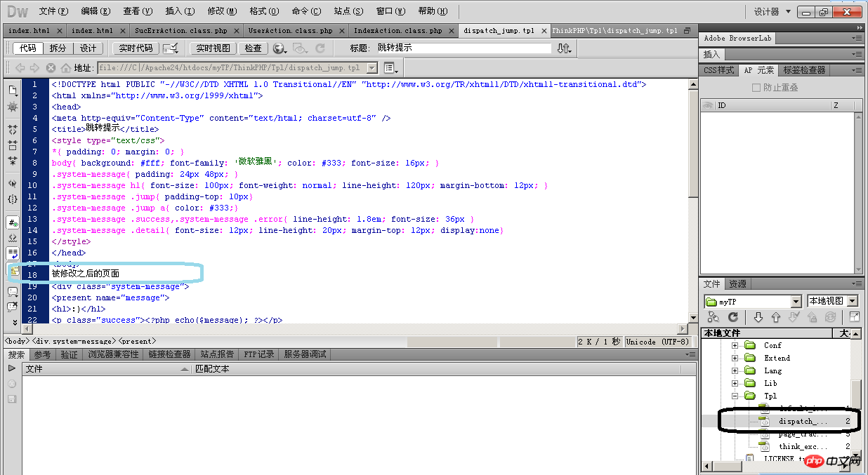Open the CSS样式 panel tab
The height and width of the screenshot is (475, 868).
pos(719,70)
